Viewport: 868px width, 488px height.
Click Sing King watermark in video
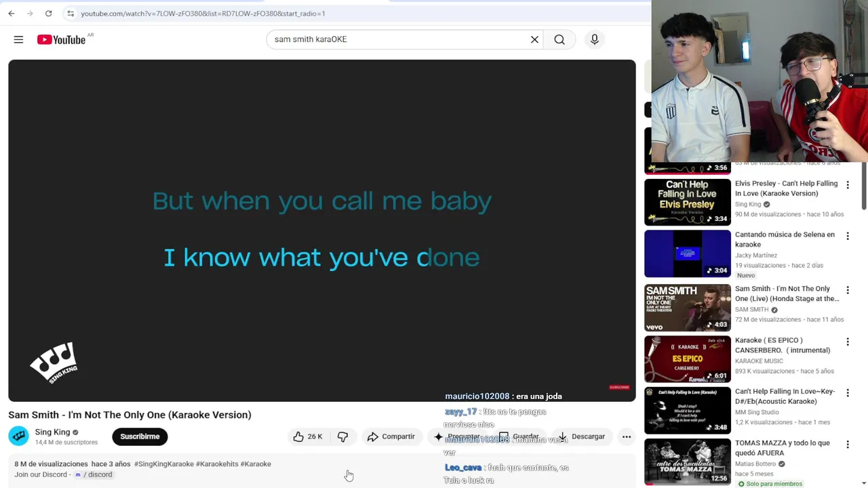[54, 363]
